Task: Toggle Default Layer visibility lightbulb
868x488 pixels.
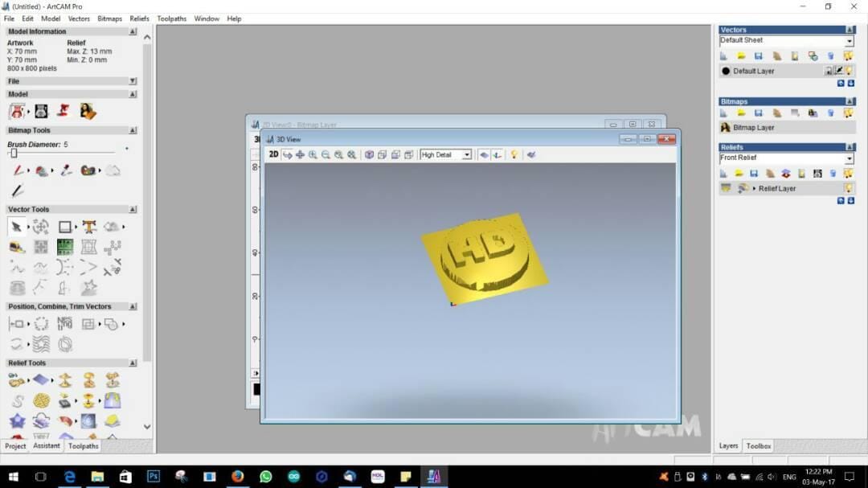Action: coord(849,71)
